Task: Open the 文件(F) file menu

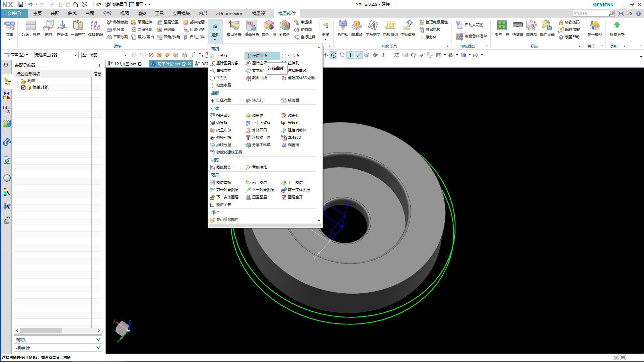Action: [14, 13]
